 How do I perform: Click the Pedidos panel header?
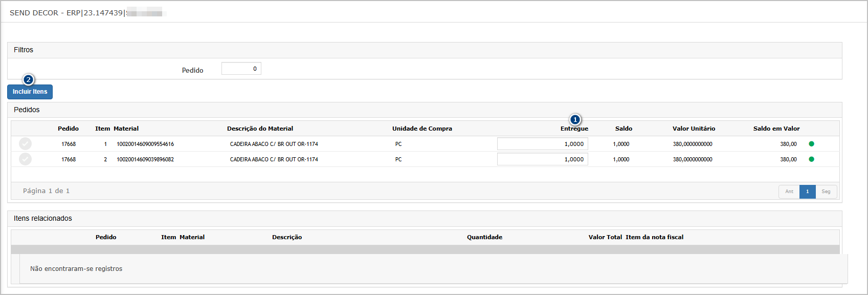pos(425,110)
